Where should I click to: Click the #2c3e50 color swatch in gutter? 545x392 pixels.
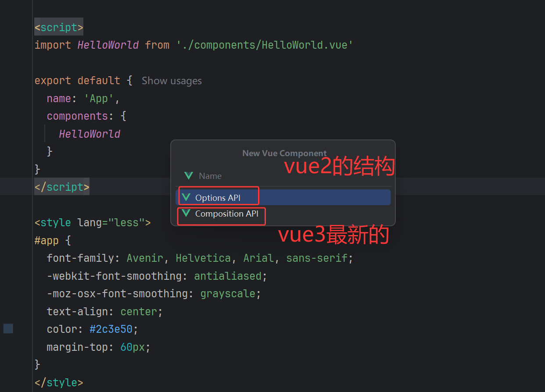8,328
